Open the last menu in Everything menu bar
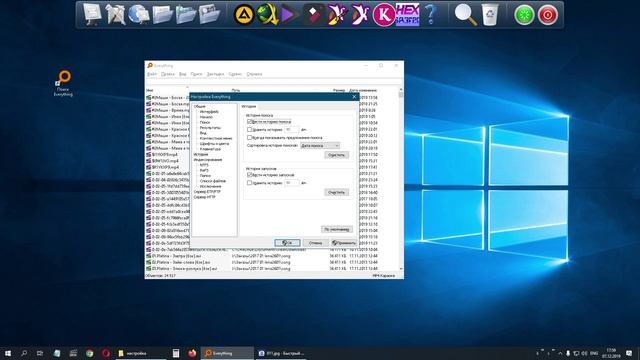The width and height of the screenshot is (640, 360). pos(254,74)
